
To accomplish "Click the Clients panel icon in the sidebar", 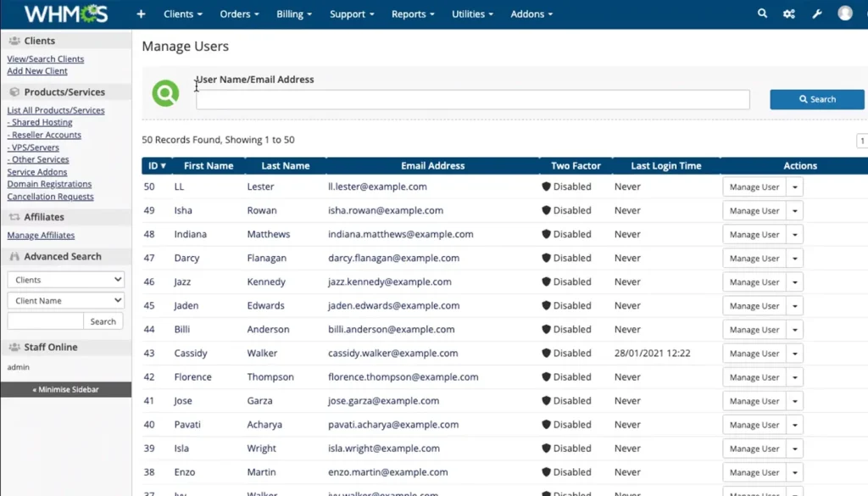I will pos(14,40).
